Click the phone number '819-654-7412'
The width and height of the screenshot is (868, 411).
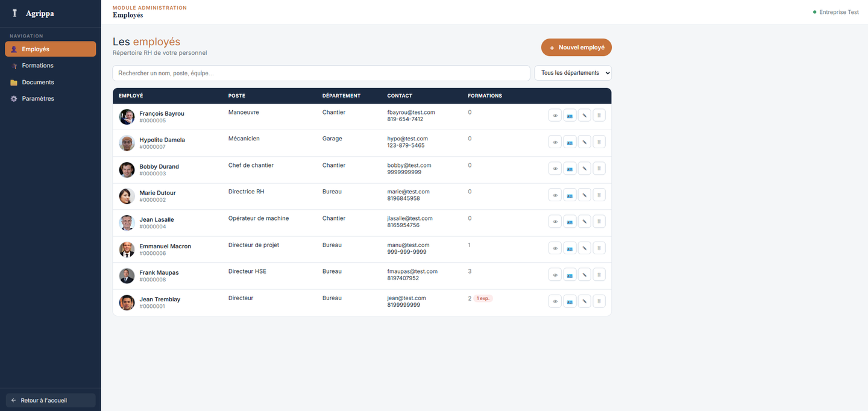tap(405, 119)
